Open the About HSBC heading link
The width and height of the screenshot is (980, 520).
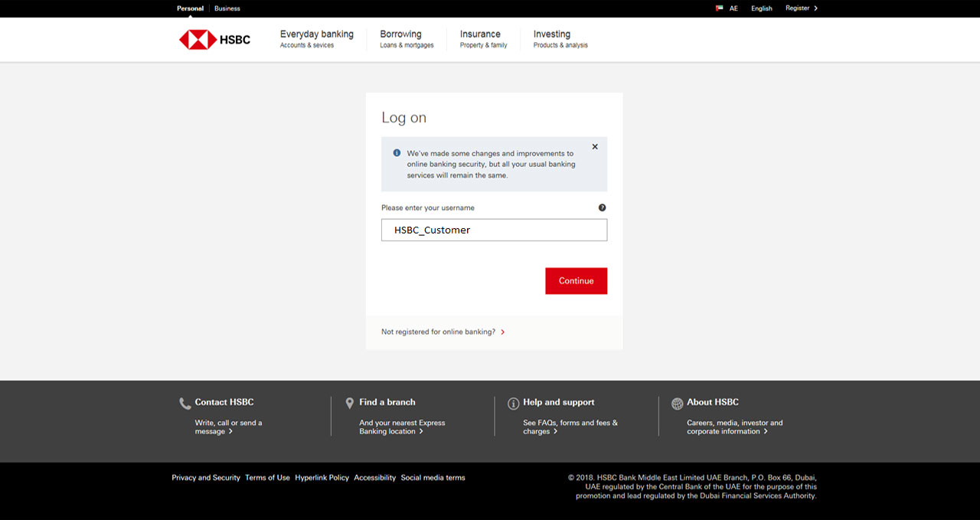713,402
